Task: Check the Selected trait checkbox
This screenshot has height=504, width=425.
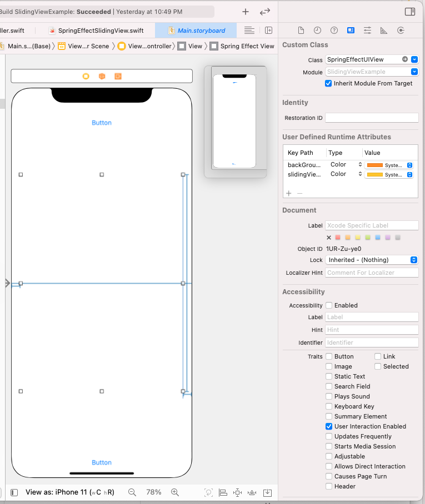Action: pos(378,366)
